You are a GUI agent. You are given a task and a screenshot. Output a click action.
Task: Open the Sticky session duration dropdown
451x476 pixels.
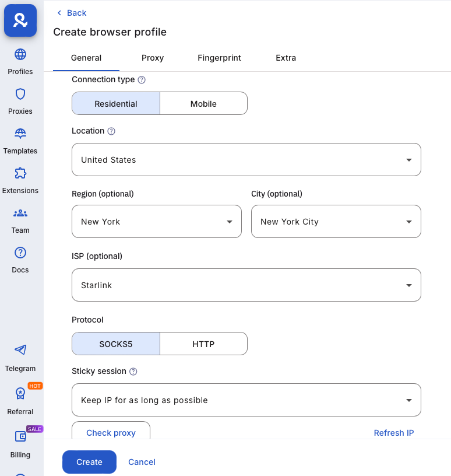(246, 400)
